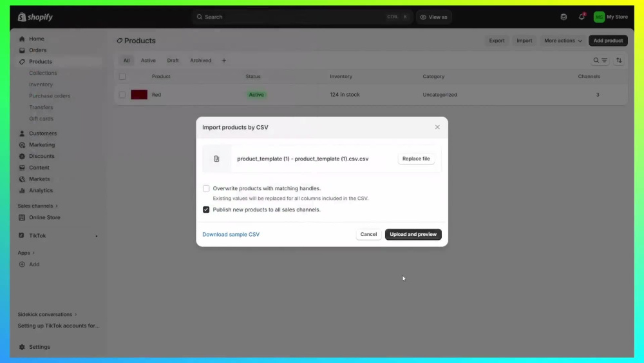Open Collections in the sidebar
The image size is (644, 363).
43,73
